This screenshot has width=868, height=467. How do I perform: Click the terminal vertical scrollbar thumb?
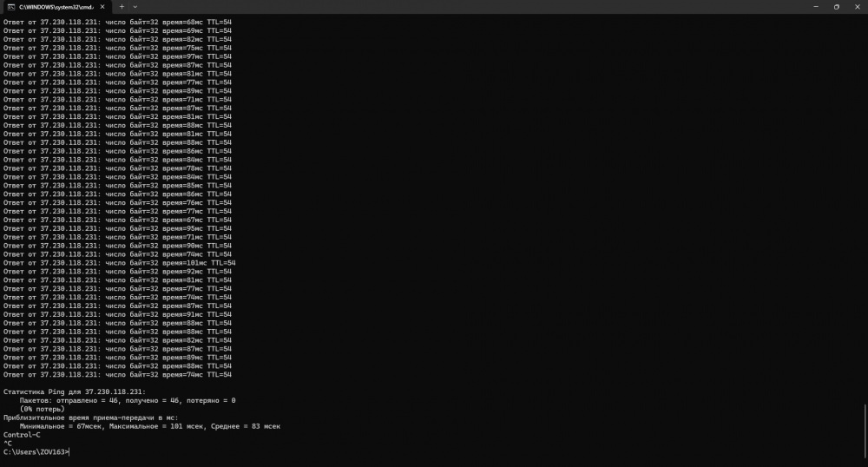click(865, 432)
